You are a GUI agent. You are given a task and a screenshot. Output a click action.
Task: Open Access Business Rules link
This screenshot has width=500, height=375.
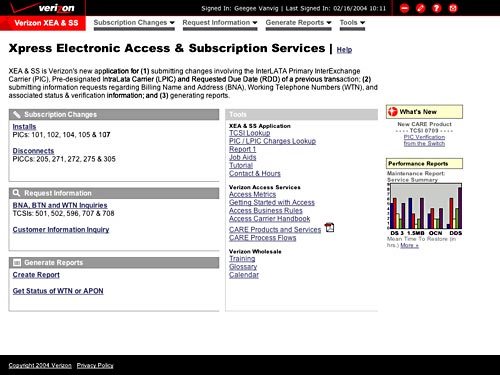click(x=266, y=211)
